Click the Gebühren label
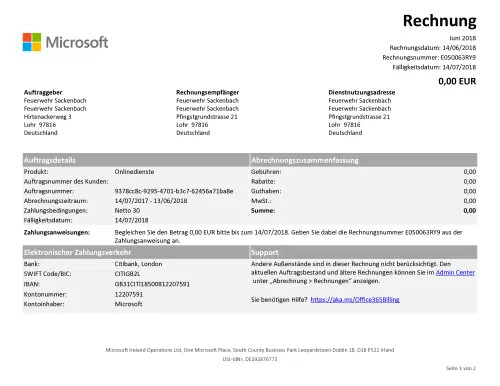This screenshot has height=386, width=500. [x=266, y=172]
